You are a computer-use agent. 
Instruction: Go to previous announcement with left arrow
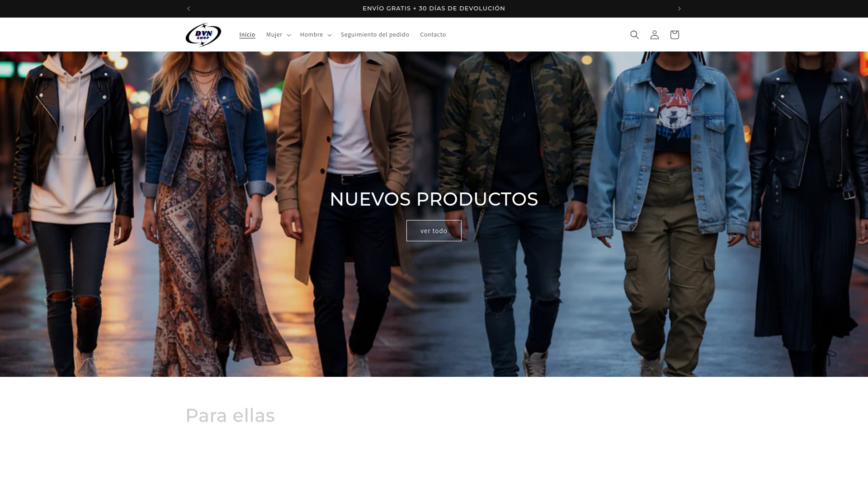pyautogui.click(x=189, y=9)
